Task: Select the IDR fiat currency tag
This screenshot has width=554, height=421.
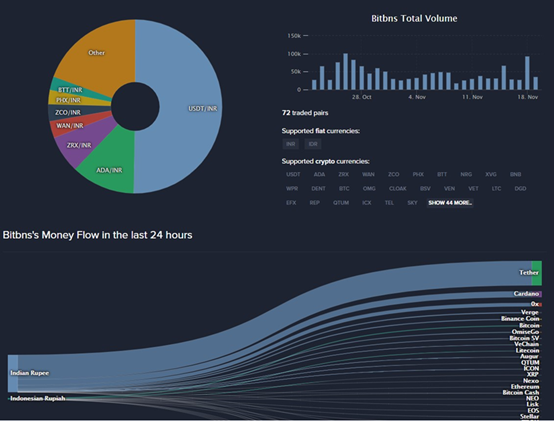Action: (x=313, y=144)
